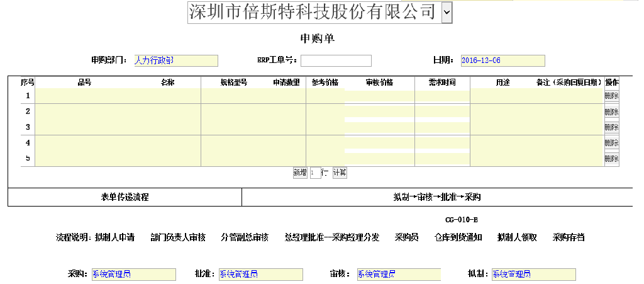Click the 需求时间 column header
Screen dimensions: 644x284
pos(442,82)
